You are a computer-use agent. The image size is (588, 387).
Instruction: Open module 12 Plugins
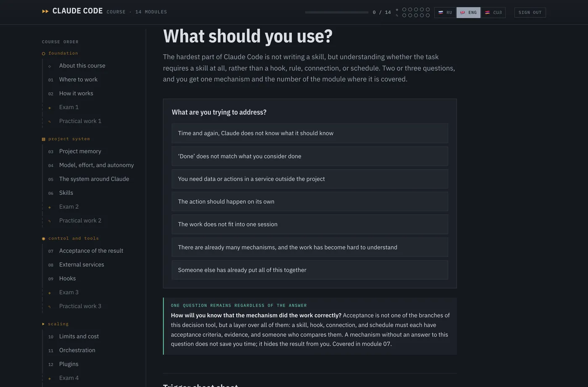[x=69, y=364]
